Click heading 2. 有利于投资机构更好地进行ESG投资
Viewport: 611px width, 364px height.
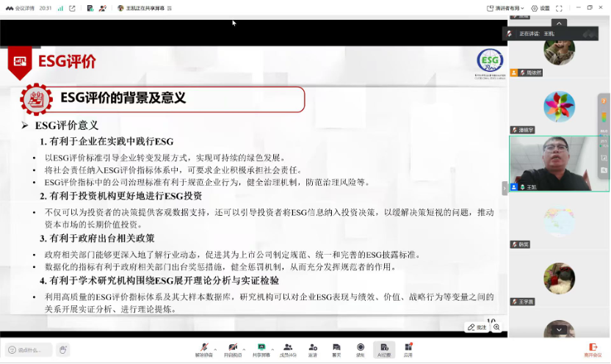[x=120, y=196]
